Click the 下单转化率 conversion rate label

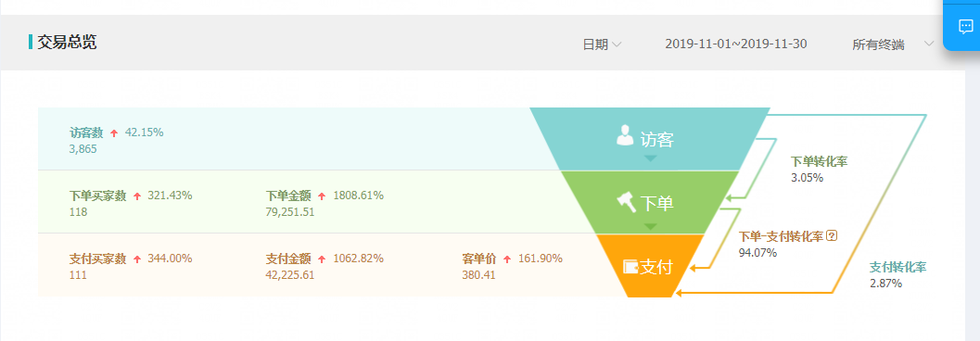click(x=819, y=161)
